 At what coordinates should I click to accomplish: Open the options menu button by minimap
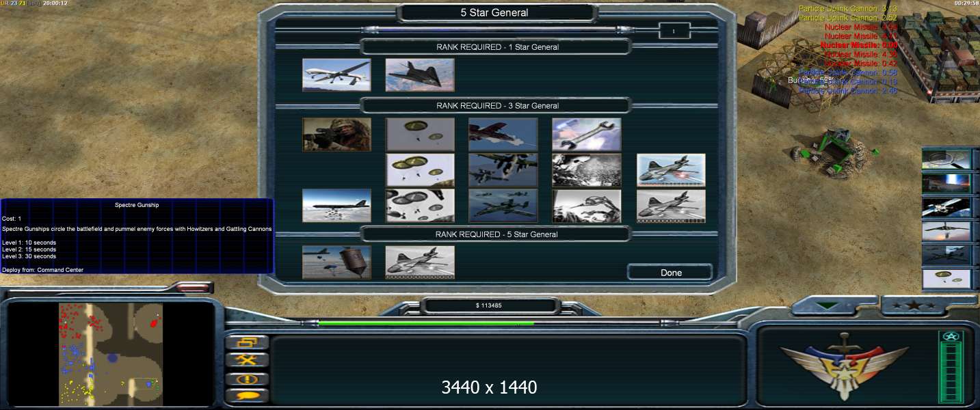[247, 342]
